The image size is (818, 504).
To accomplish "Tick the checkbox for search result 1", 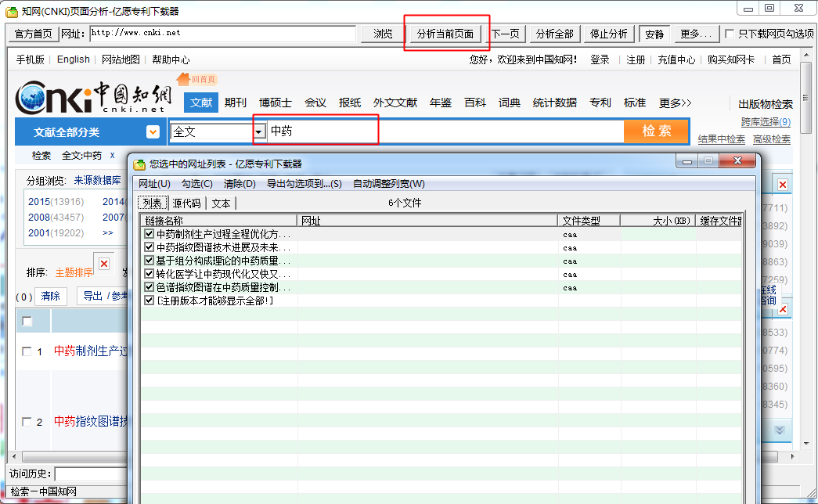I will point(27,351).
